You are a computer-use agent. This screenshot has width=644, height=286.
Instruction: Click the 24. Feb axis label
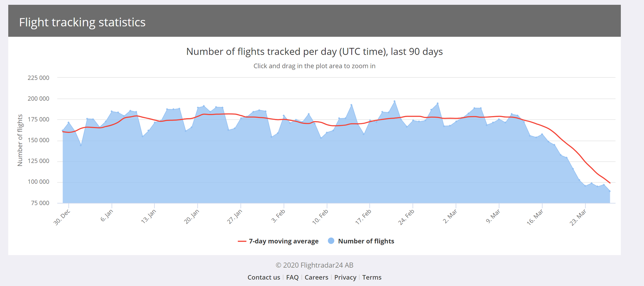[406, 217]
